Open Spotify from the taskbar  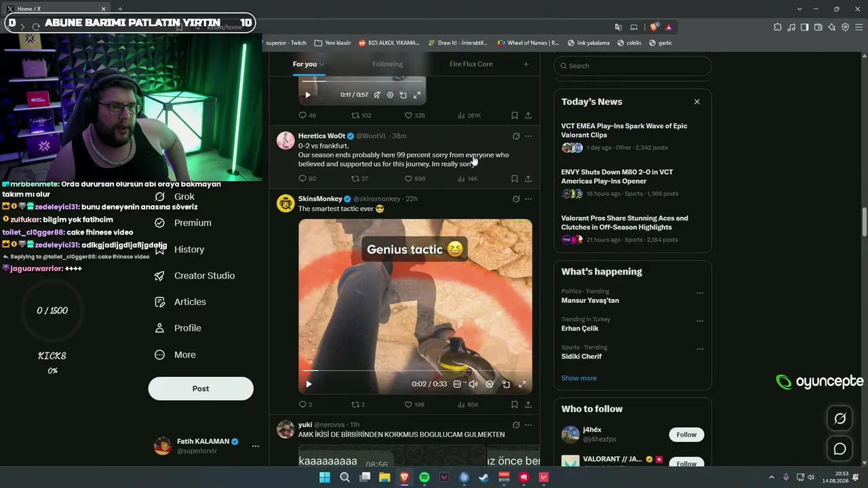coord(425,477)
